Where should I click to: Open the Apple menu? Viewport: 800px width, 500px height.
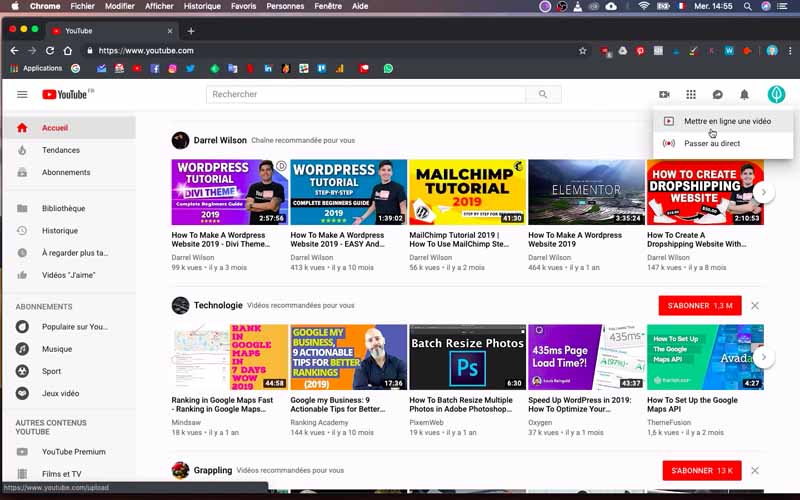[x=15, y=6]
